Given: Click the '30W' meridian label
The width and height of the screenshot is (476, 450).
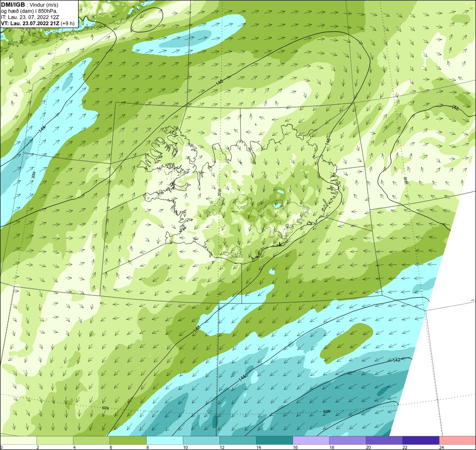Looking at the screenshot, I should (33, 176).
